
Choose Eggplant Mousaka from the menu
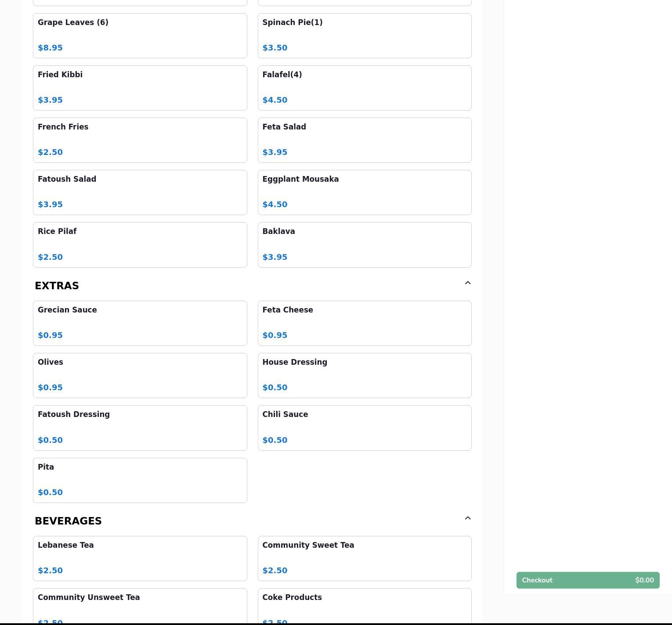pyautogui.click(x=364, y=192)
